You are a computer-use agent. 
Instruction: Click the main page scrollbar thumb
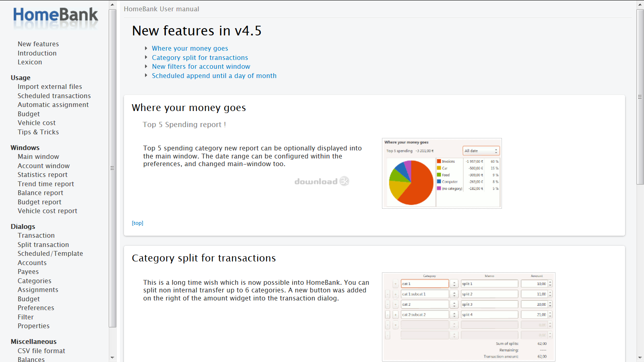(x=640, y=97)
